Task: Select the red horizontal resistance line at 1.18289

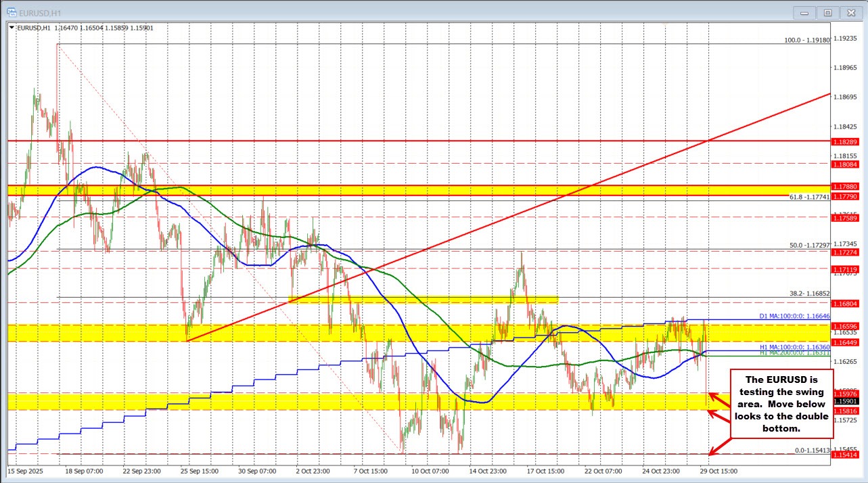Action: click(x=406, y=141)
